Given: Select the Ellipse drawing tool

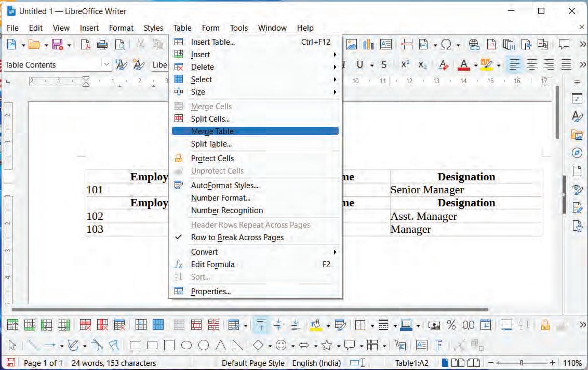Looking at the screenshot, I should (186, 345).
